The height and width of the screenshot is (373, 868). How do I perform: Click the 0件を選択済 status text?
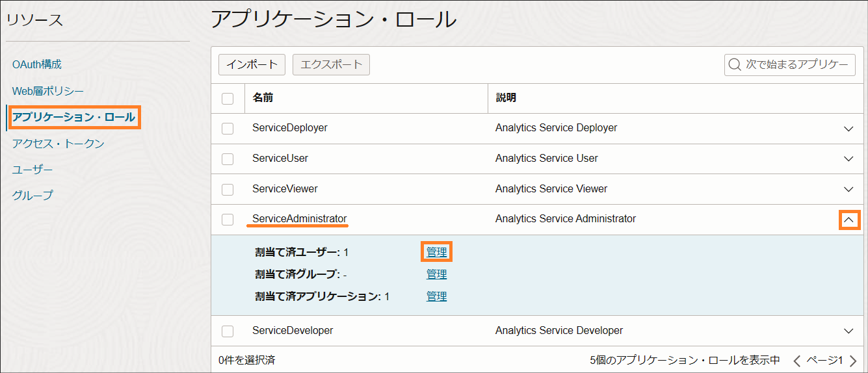(247, 360)
